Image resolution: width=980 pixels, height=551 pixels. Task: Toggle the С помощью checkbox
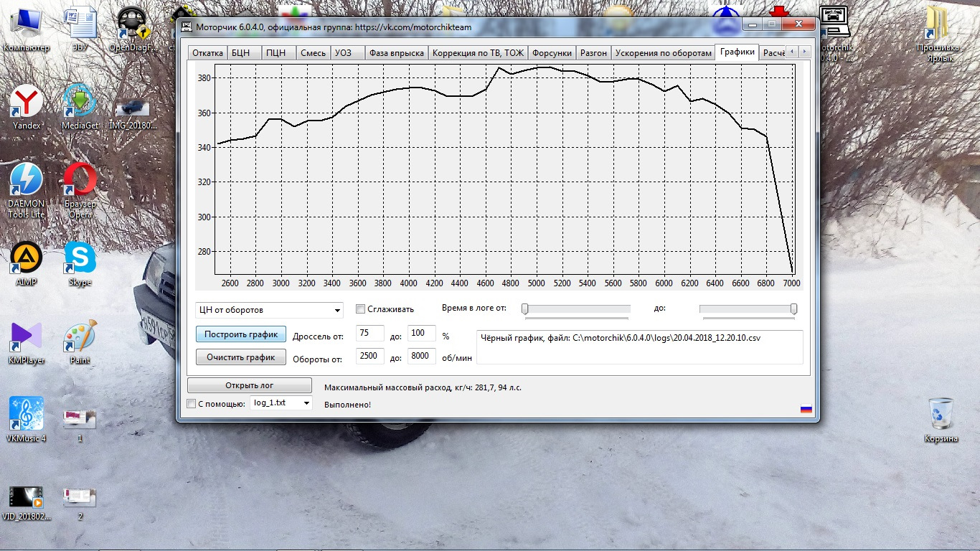(191, 403)
